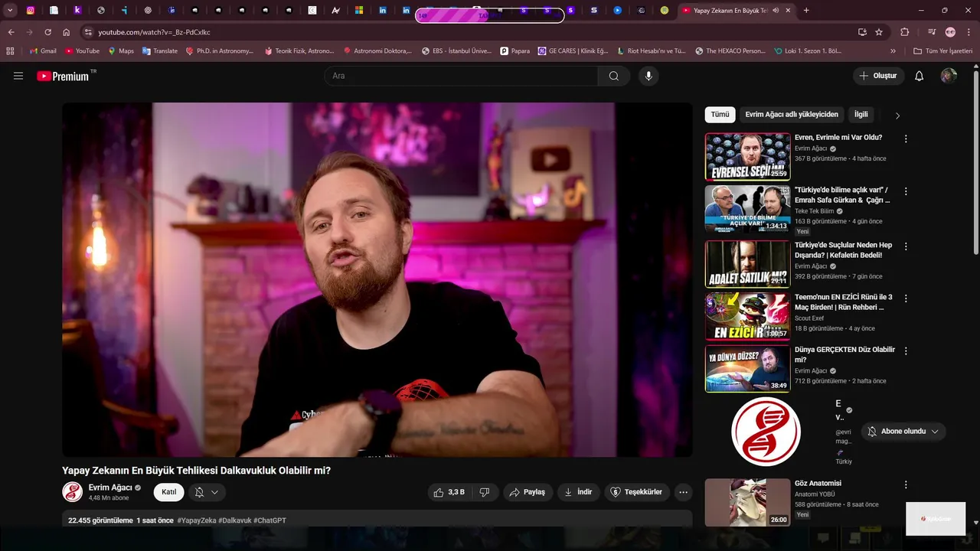Select the 'Evrim Ağacı adlı yükleyiciden' chip
980x551 pixels.
pos(792,115)
